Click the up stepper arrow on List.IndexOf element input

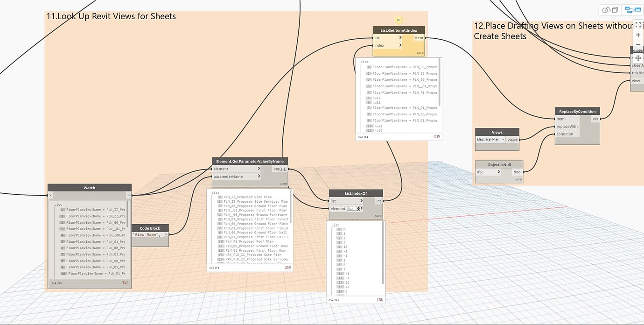pos(358,207)
